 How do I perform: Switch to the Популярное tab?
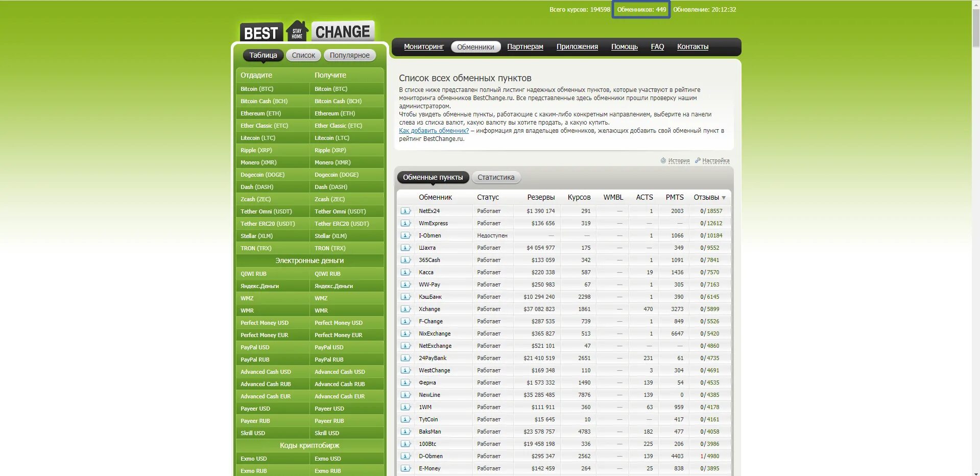(349, 55)
